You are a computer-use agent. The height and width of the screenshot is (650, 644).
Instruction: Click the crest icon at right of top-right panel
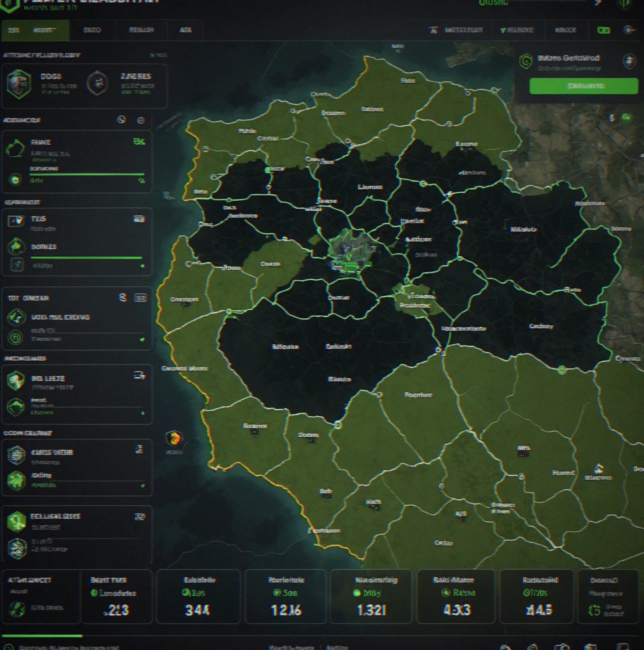pos(629,61)
